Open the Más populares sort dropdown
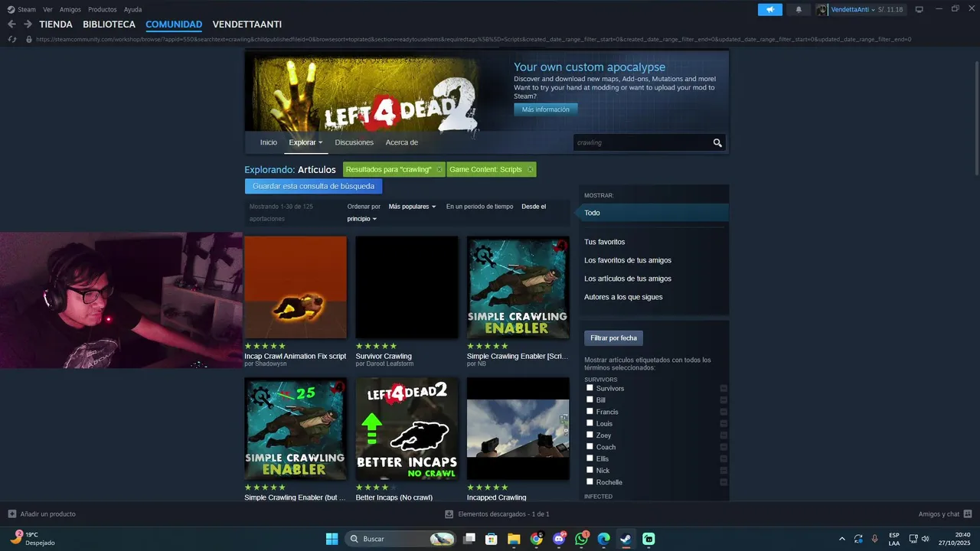The image size is (980, 551). pos(412,207)
